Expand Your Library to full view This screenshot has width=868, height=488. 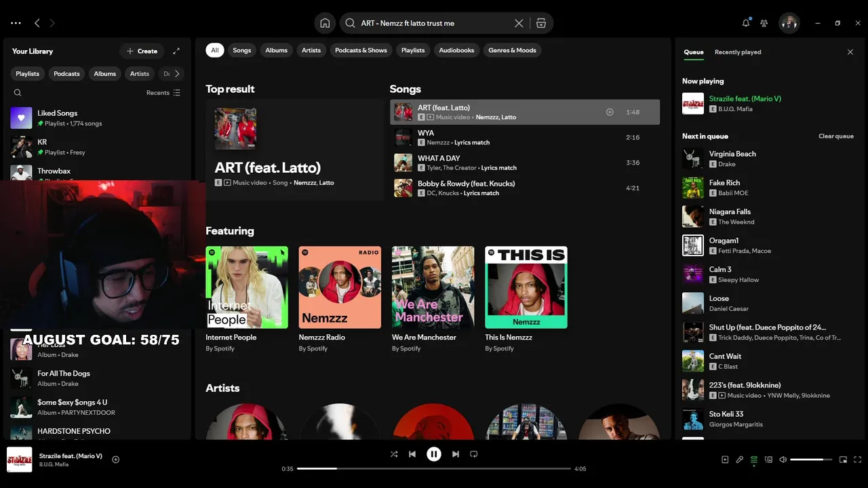pos(176,51)
